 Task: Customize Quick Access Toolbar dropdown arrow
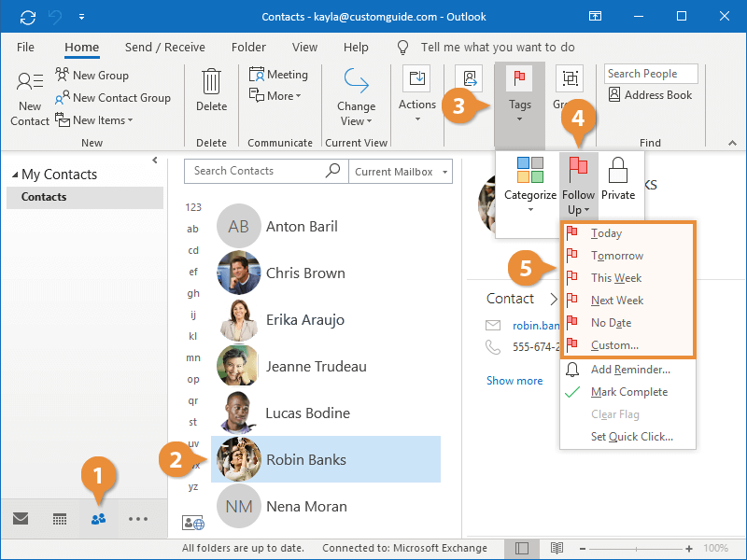tap(81, 17)
